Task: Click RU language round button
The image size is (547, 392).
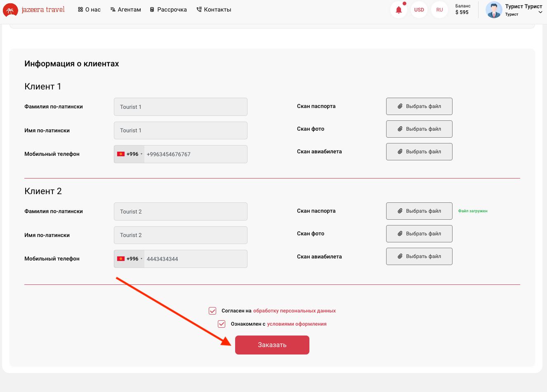Action: click(439, 10)
